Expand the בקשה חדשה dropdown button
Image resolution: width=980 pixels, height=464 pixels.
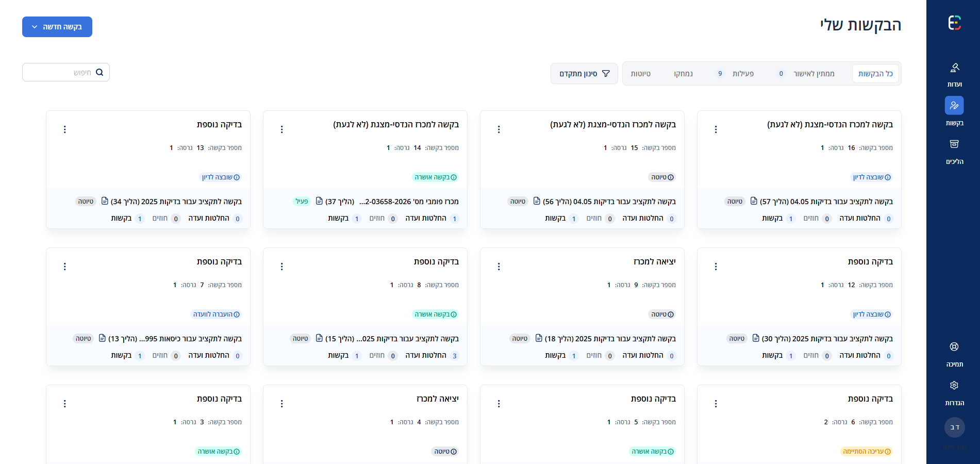click(x=57, y=27)
